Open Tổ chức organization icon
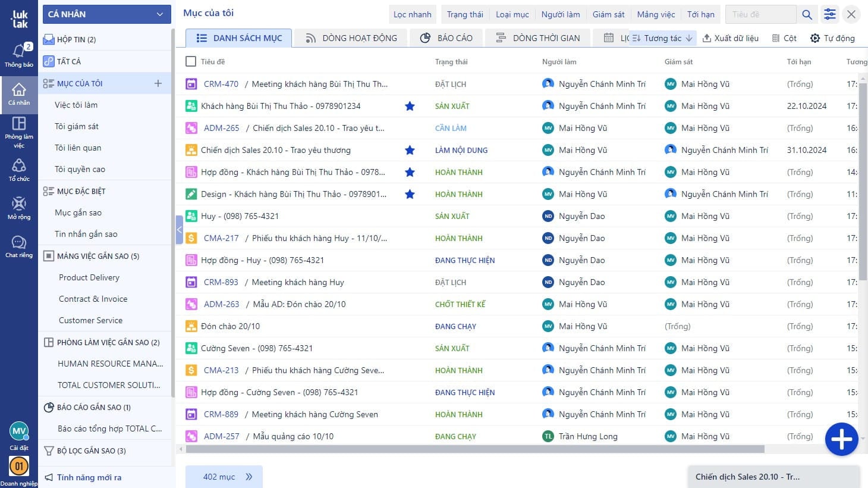This screenshot has height=488, width=868. [19, 170]
